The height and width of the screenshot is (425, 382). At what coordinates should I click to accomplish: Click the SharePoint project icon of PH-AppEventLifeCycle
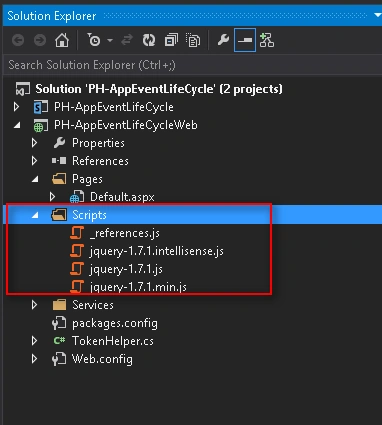pyautogui.click(x=41, y=107)
